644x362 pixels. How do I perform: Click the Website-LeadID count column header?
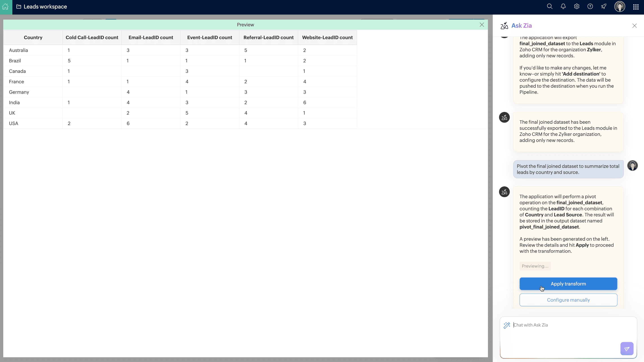pyautogui.click(x=327, y=37)
